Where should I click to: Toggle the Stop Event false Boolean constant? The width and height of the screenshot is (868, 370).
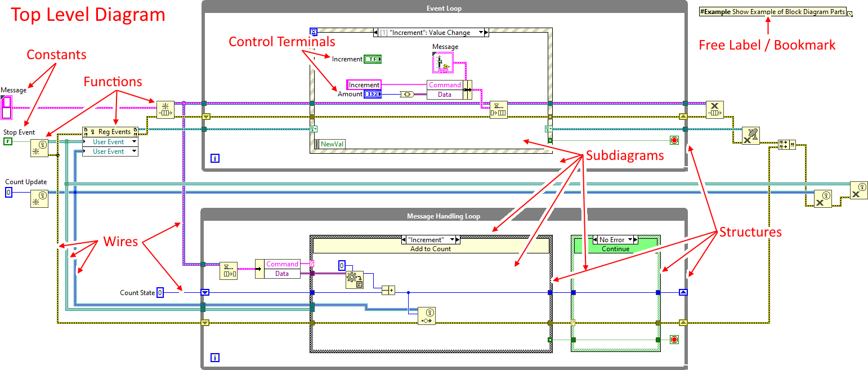coord(7,141)
